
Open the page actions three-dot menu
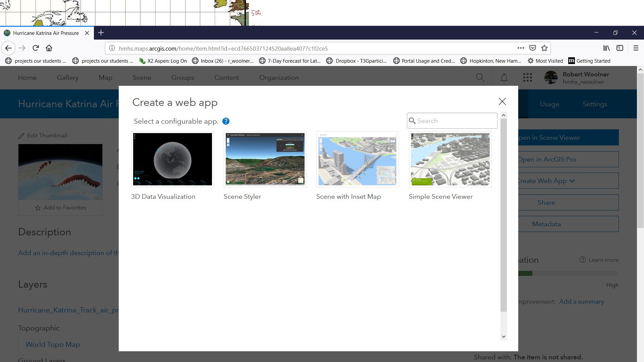point(521,48)
